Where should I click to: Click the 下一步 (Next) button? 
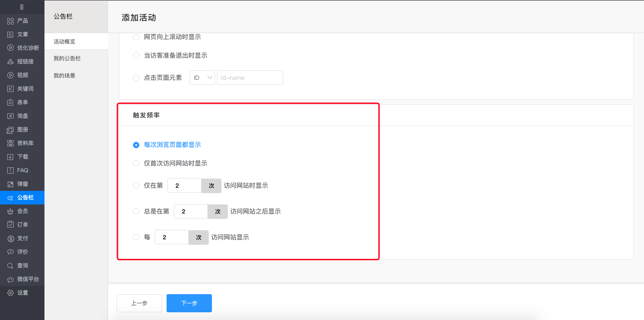[189, 303]
